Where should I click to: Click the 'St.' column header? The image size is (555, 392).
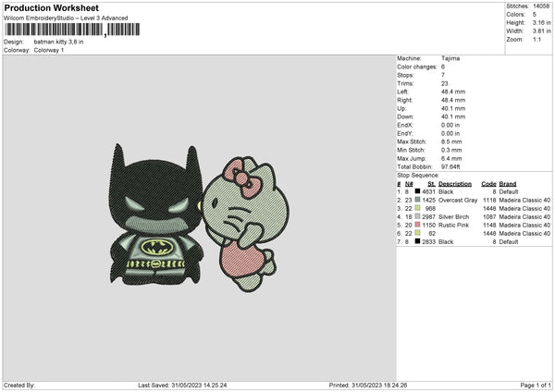(x=431, y=184)
